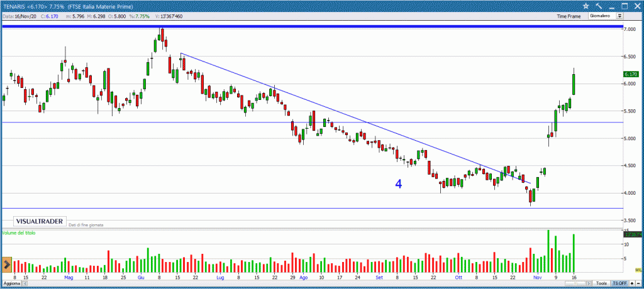Click the 'Ott' month label on time axis
Screen dimensions: 644x289
(458, 278)
